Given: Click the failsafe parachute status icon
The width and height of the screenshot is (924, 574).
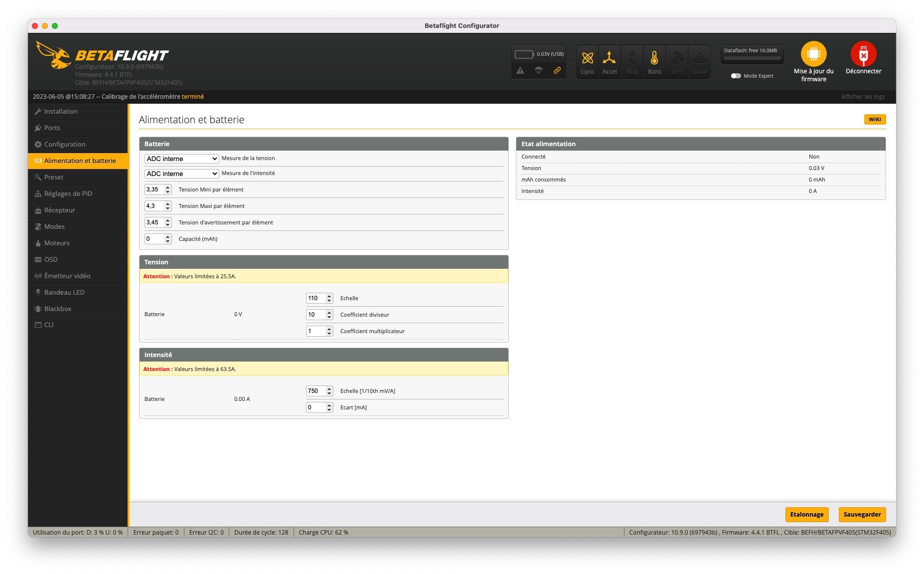Looking at the screenshot, I should (x=539, y=70).
